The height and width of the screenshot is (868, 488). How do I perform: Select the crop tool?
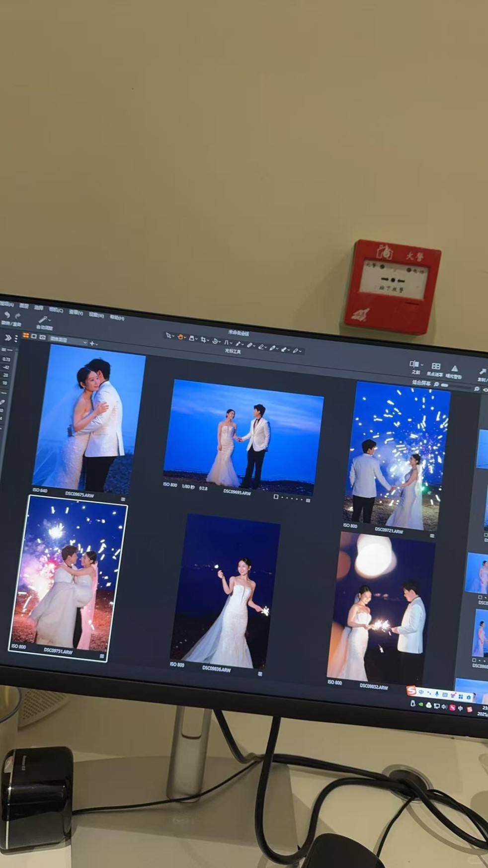(x=203, y=339)
